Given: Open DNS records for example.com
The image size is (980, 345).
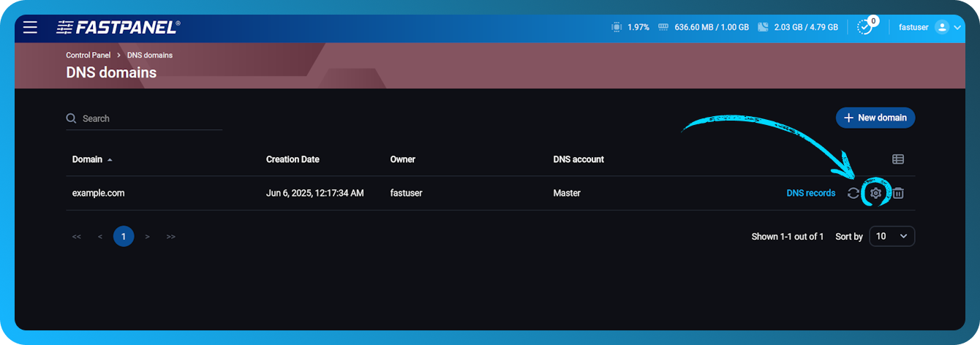Looking at the screenshot, I should (x=810, y=193).
